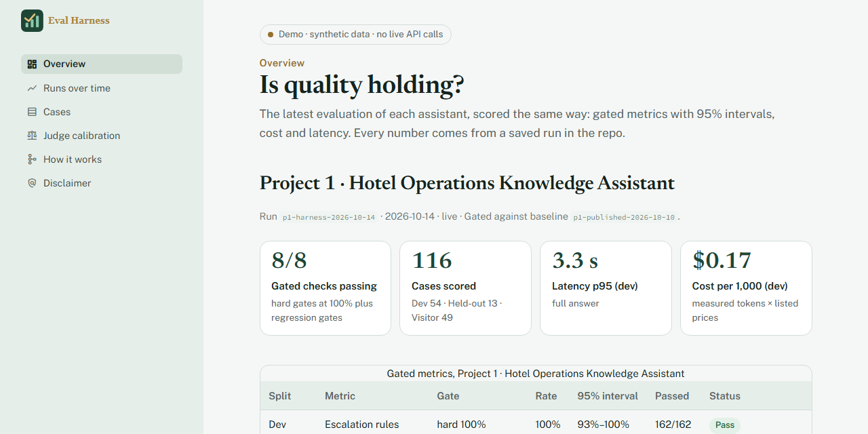Click 'Dev 54 · Held-out 13 · Visitor 49' text
The image size is (868, 434).
pyautogui.click(x=457, y=311)
